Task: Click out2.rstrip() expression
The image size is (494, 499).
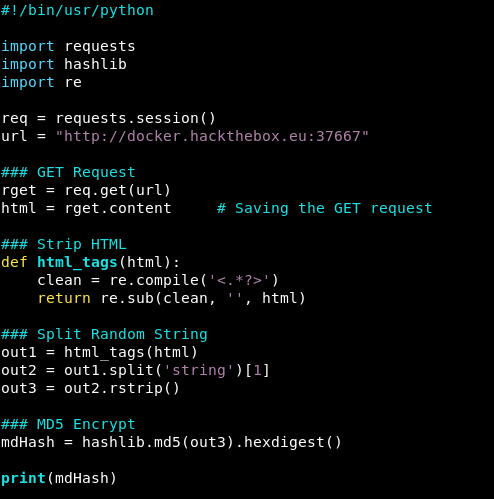Action: (x=122, y=389)
